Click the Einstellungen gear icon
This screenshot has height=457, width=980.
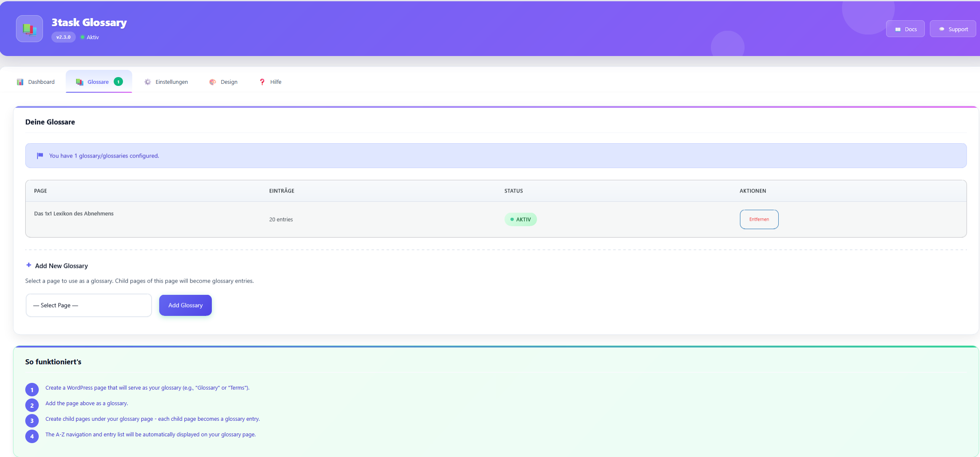pos(147,82)
